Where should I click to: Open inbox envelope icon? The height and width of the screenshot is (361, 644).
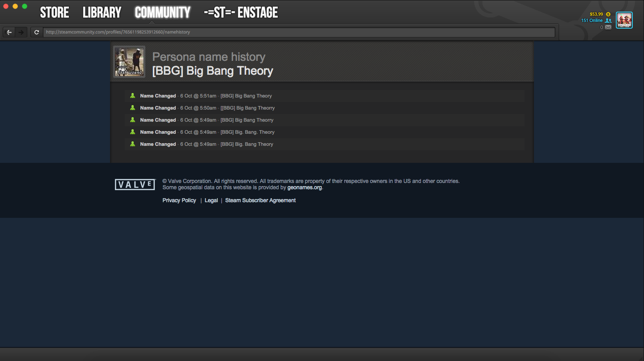tap(608, 27)
